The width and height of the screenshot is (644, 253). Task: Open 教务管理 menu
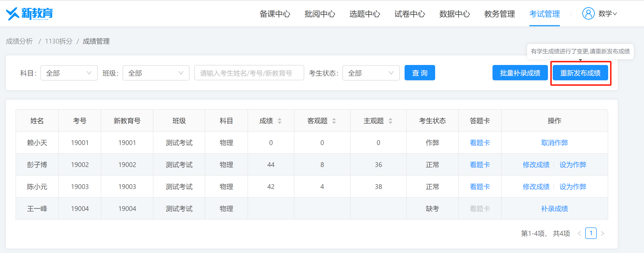(499, 14)
